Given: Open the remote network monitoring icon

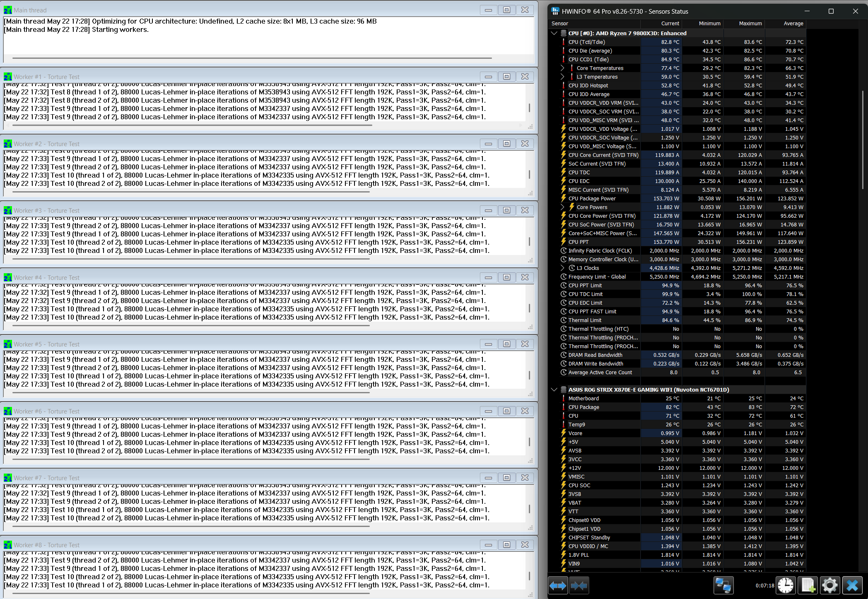Looking at the screenshot, I should (x=723, y=585).
